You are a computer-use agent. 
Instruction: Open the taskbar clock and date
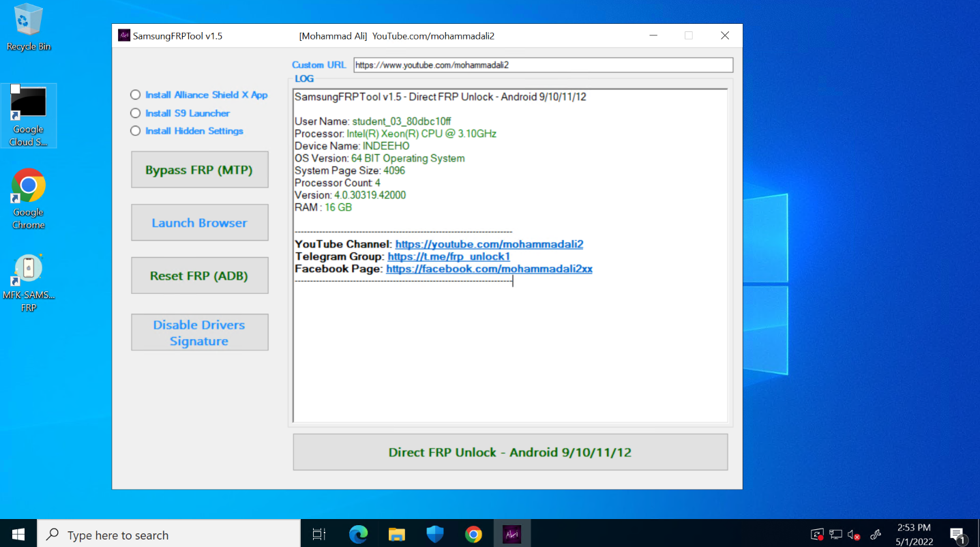(x=914, y=534)
